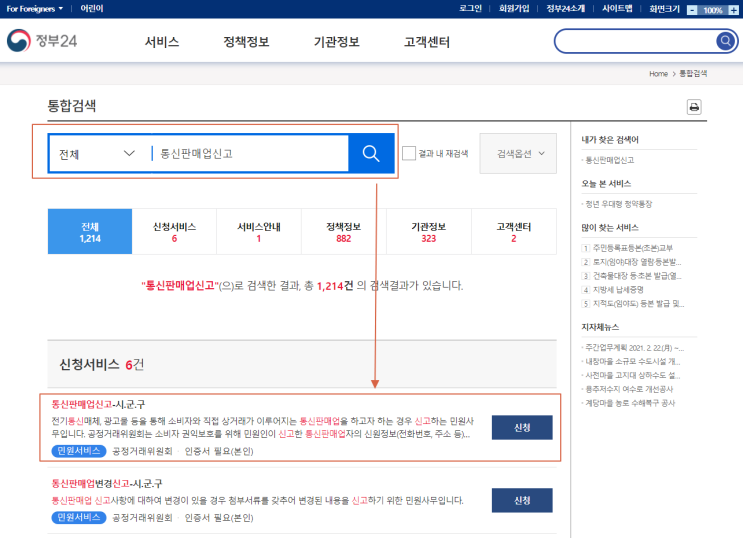Open 청년 우대형 청약통장 in 오늘 본 서비스
The width and height of the screenshot is (743, 538).
click(x=618, y=204)
